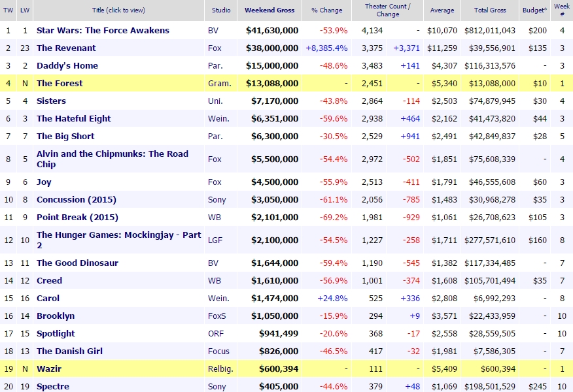Click LGF studio in Hunger Games row
573x392 pixels.
[x=215, y=240]
